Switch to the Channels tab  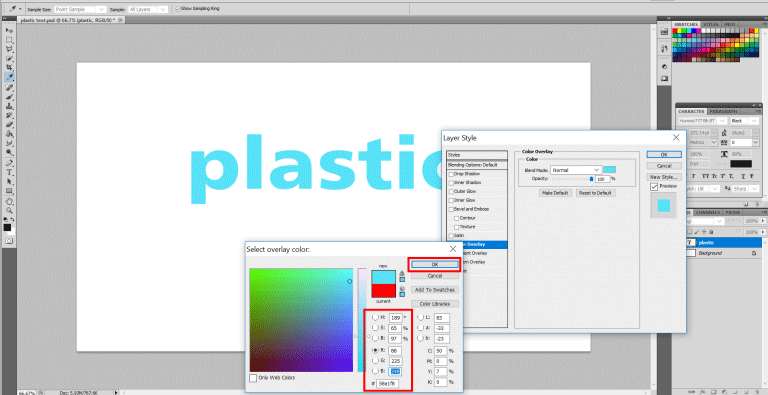pos(707,212)
